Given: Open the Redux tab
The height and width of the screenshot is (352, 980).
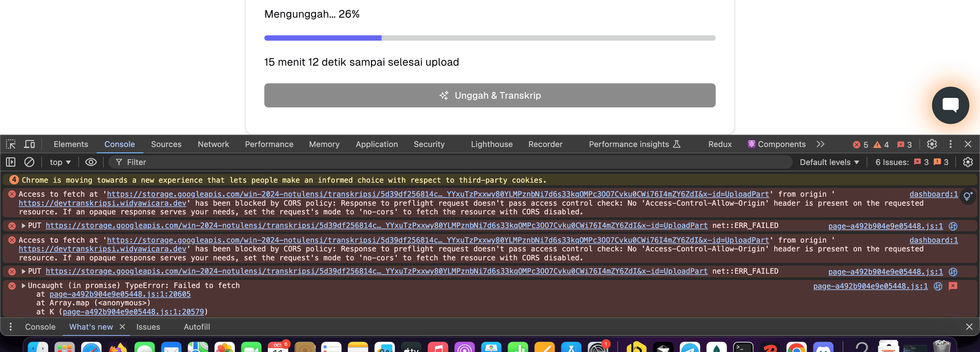Looking at the screenshot, I should pos(720,144).
